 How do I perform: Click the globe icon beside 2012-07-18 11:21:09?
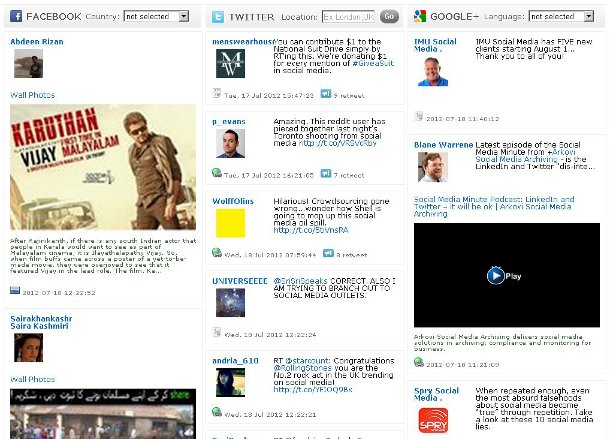point(419,362)
